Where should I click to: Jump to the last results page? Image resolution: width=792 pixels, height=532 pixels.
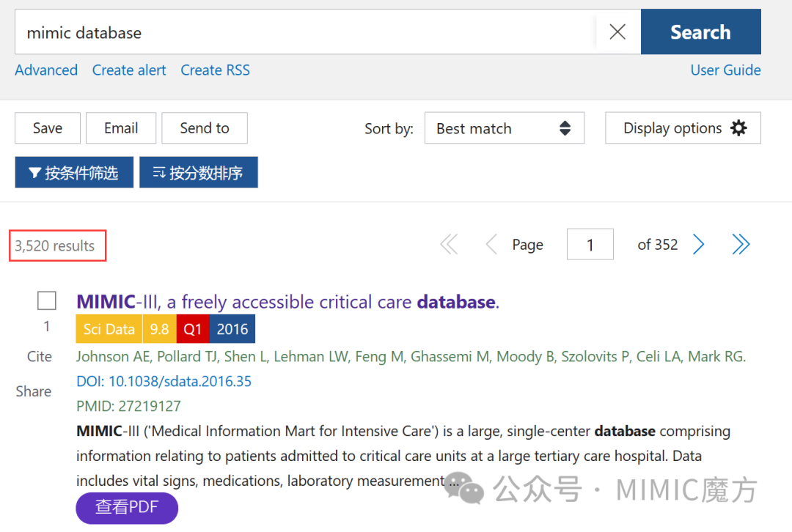741,244
